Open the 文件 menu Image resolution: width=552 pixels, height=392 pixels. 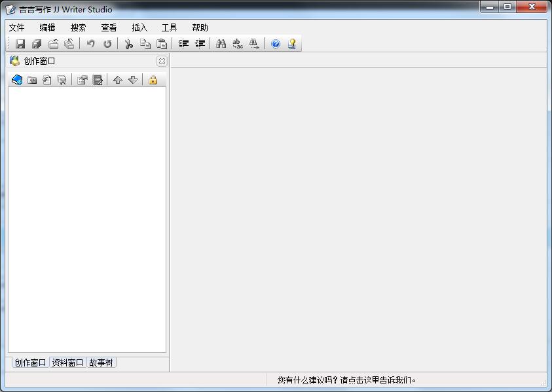point(16,27)
